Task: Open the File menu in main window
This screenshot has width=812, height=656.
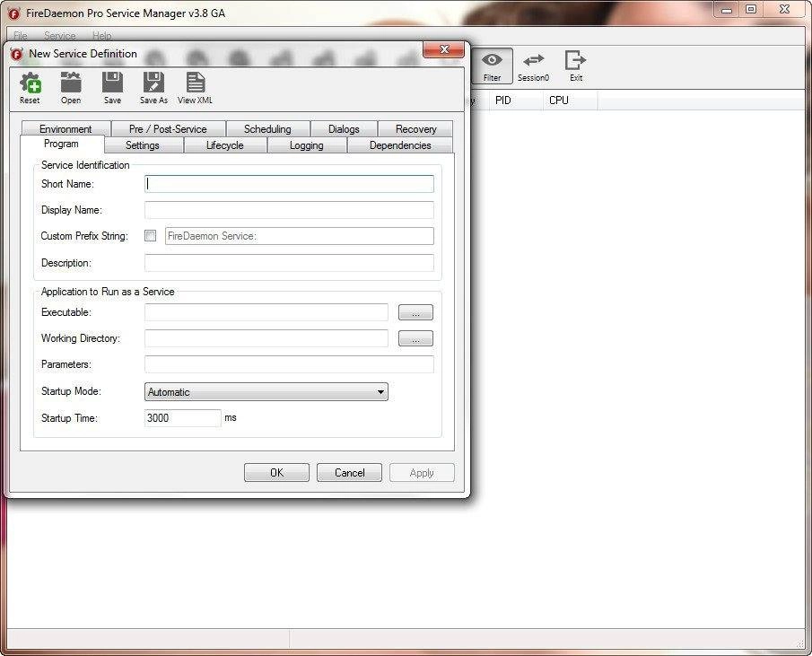Action: pyautogui.click(x=21, y=35)
